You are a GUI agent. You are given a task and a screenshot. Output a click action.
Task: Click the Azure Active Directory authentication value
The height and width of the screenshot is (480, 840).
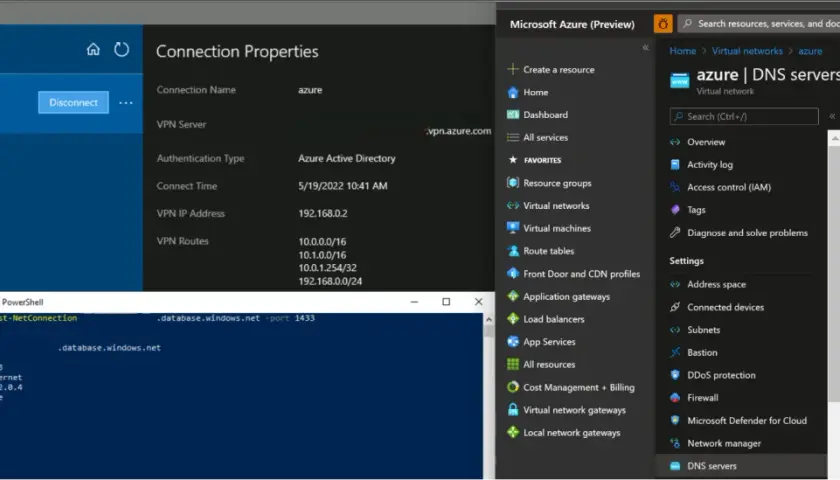click(x=347, y=159)
